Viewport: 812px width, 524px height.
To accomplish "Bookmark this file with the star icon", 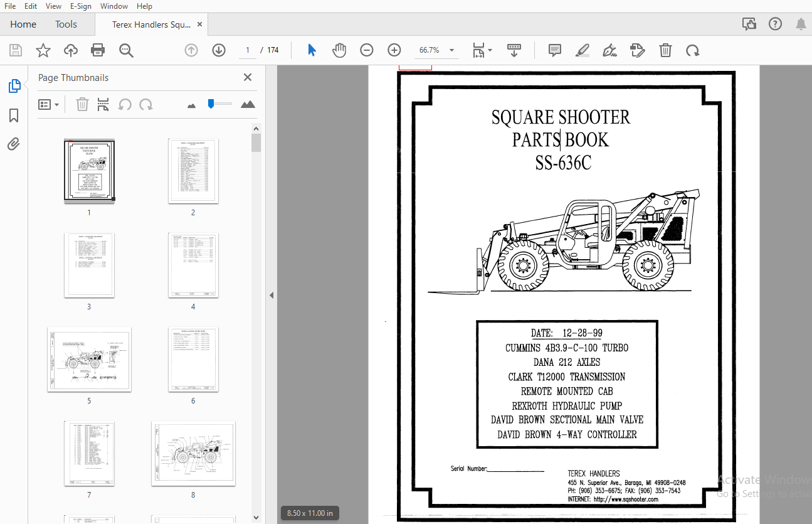I will [x=43, y=50].
